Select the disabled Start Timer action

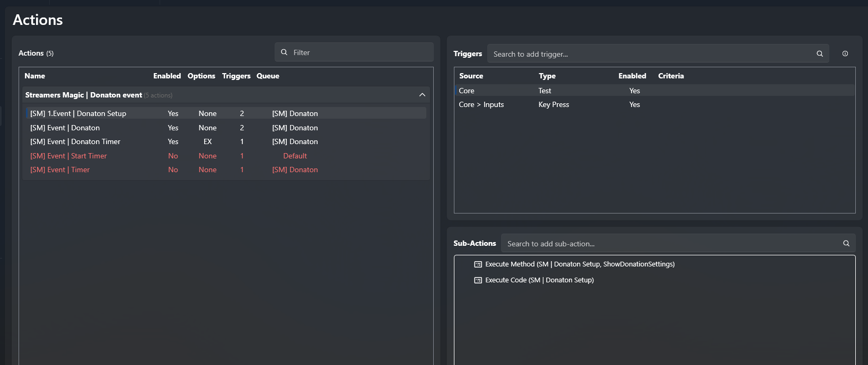tap(69, 156)
